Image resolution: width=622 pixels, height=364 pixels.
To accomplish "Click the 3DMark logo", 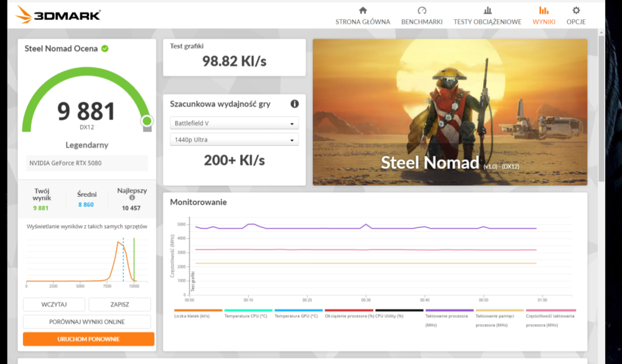I will click(x=58, y=14).
